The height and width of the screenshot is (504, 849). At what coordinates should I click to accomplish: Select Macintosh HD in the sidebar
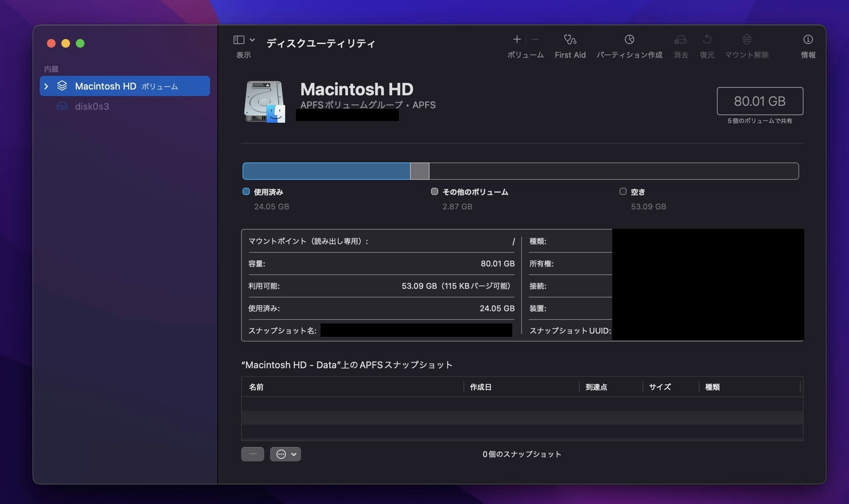(x=105, y=86)
